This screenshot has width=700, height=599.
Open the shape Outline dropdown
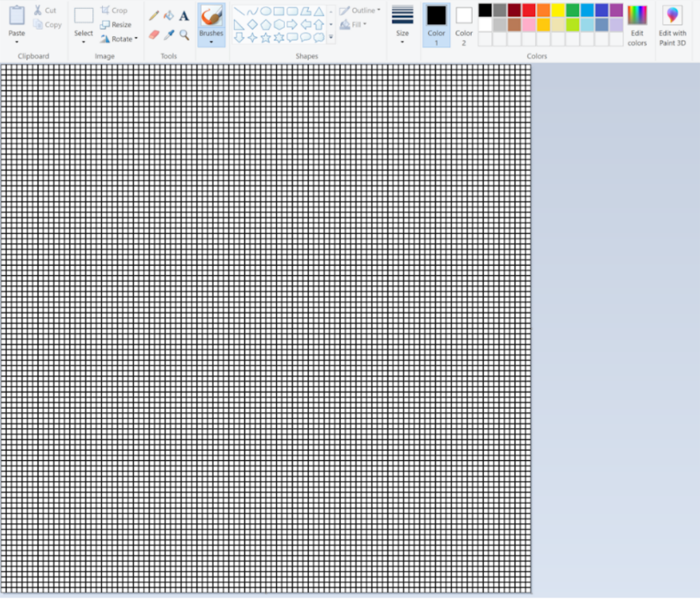pos(360,10)
